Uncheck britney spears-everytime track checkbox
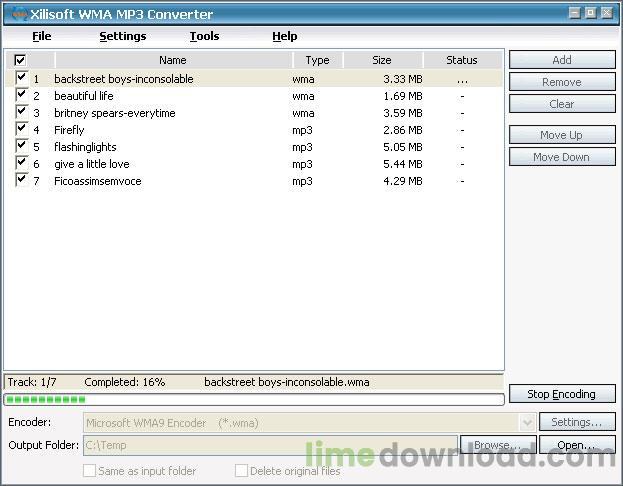 click(x=21, y=112)
